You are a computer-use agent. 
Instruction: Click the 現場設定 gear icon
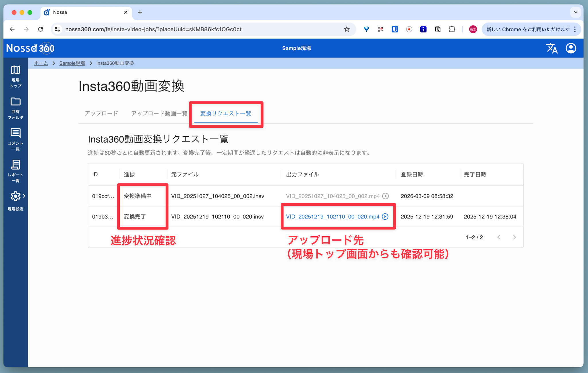coord(15,196)
